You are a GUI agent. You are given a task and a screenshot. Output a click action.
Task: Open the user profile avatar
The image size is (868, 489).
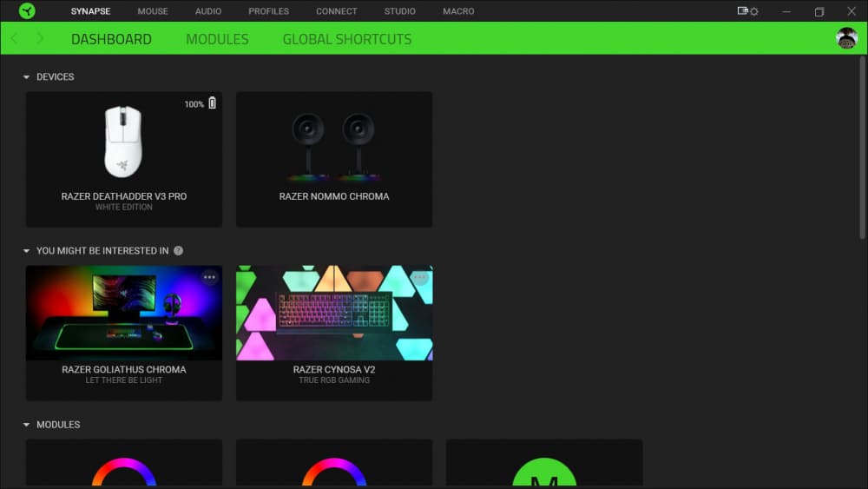[846, 38]
